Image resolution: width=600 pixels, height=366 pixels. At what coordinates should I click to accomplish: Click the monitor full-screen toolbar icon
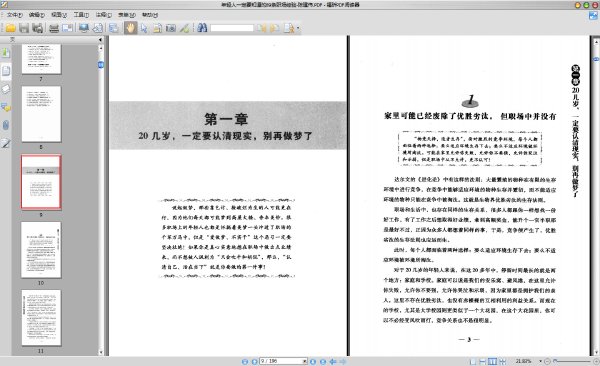click(84, 28)
